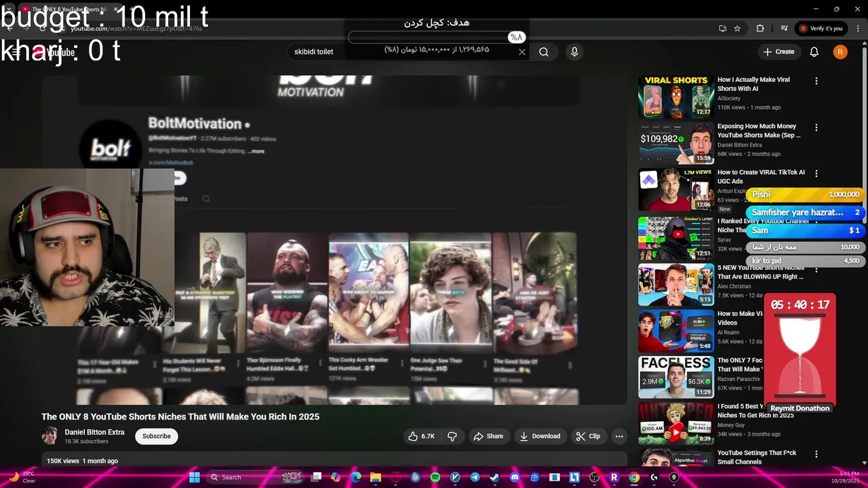Viewport: 868px width, 488px height.
Task: Like the video with thumbs up
Action: tap(421, 436)
